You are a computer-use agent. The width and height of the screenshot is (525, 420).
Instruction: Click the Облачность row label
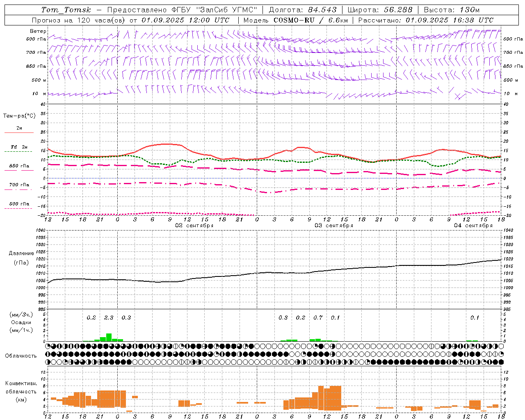21,356
